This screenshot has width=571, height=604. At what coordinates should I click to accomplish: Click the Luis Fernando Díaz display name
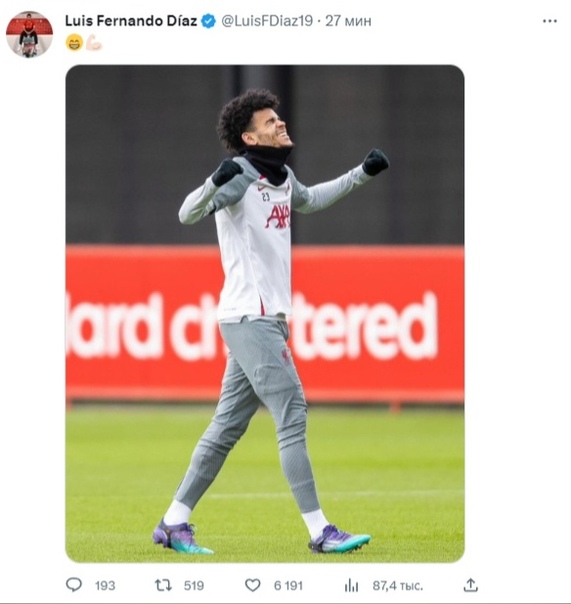(131, 21)
